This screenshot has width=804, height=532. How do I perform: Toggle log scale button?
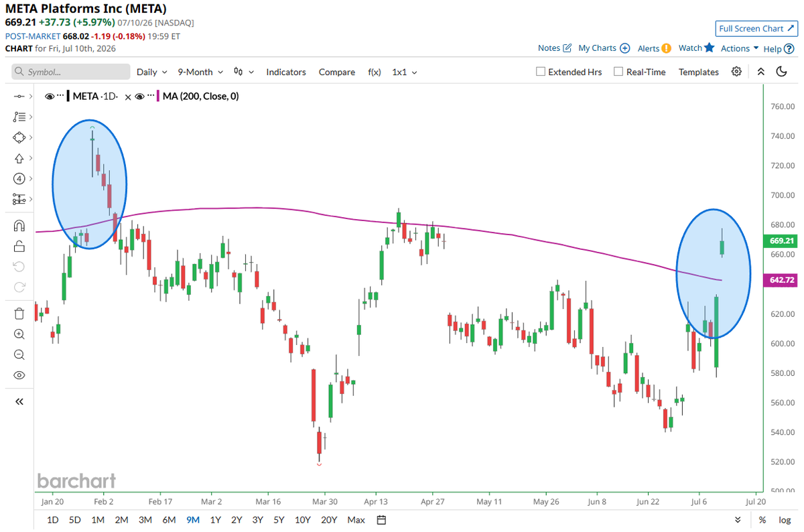click(785, 520)
